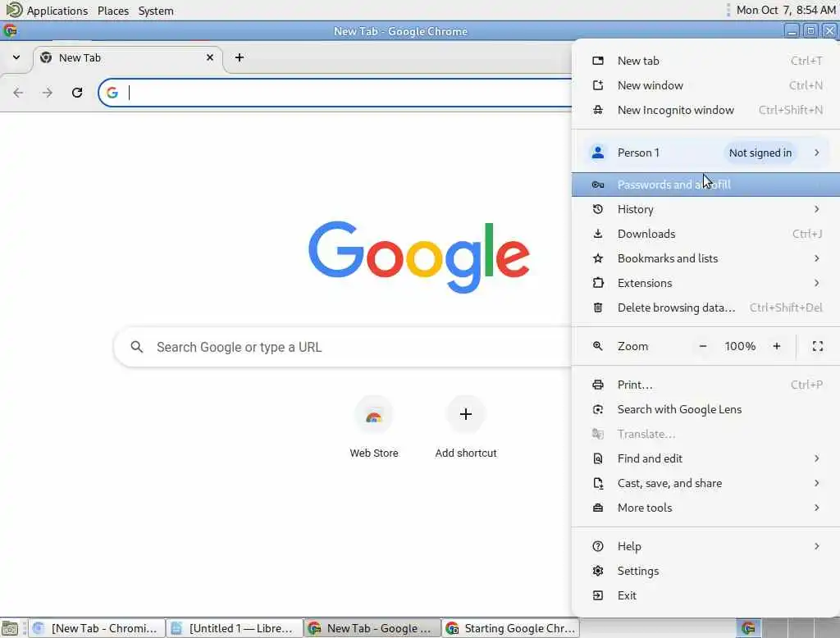The width and height of the screenshot is (840, 638).
Task: Open a new tab with plus button
Action: click(240, 57)
